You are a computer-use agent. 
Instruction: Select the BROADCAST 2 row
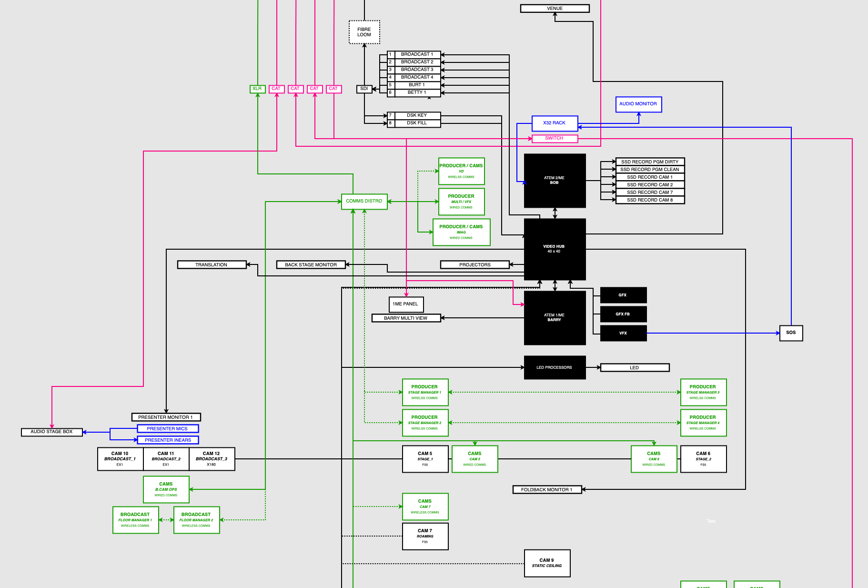(x=414, y=62)
